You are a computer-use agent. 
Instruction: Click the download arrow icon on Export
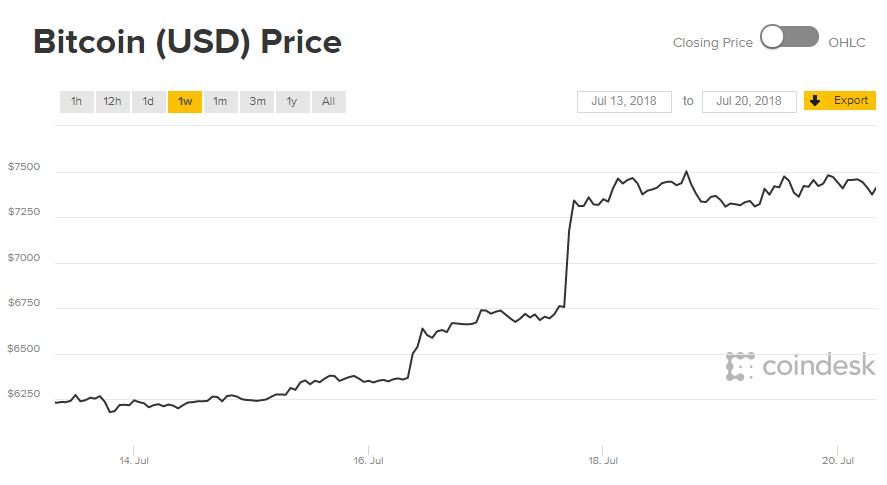tap(815, 101)
